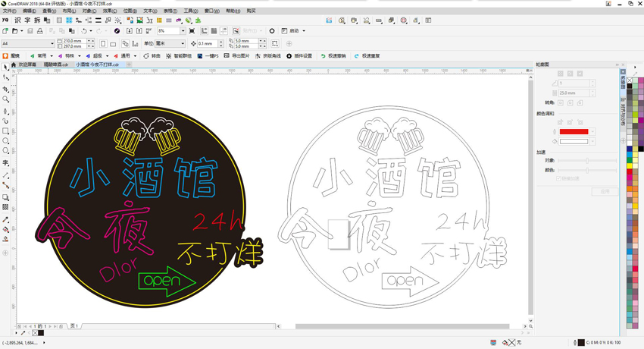This screenshot has width=644, height=349.
Task: Click the 极速重复 quick redo button
Action: [x=367, y=56]
